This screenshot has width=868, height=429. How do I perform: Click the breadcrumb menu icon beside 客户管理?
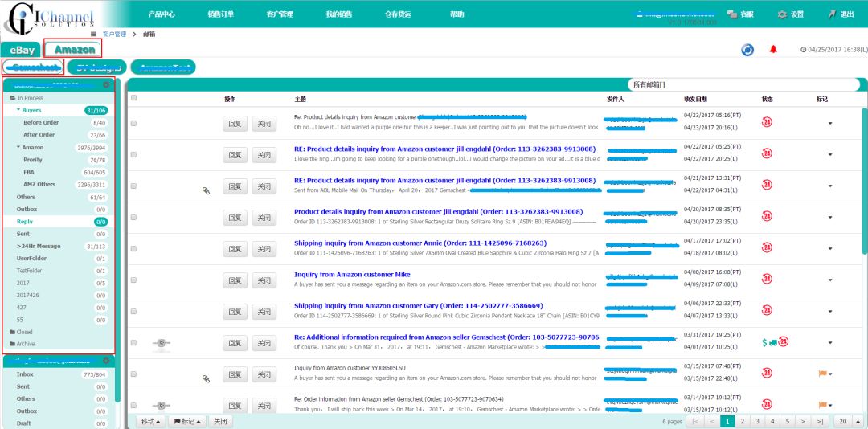point(93,35)
